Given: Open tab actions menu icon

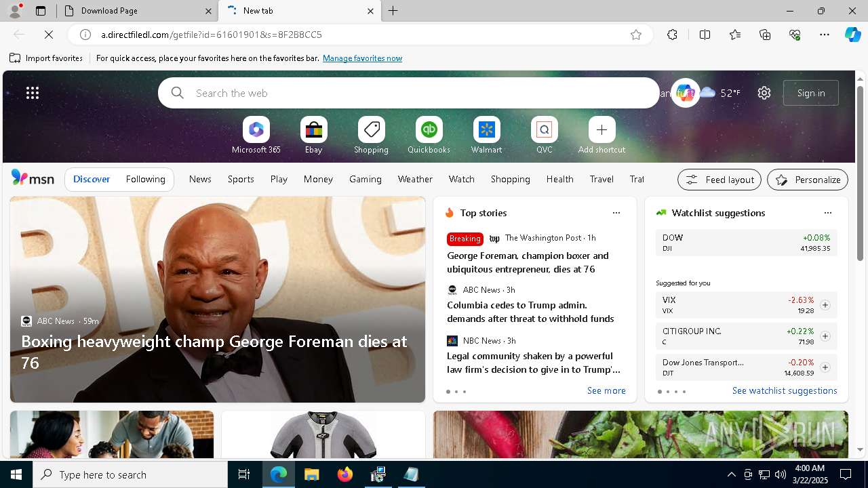Looking at the screenshot, I should point(41,11).
